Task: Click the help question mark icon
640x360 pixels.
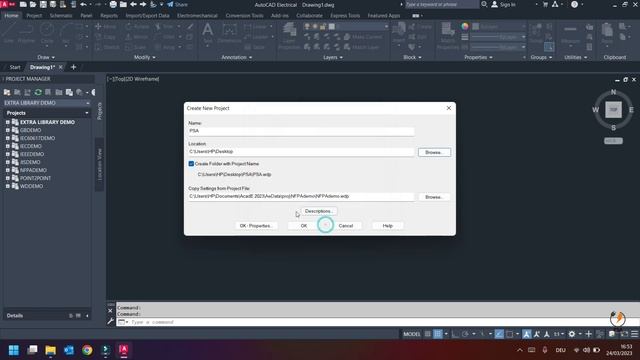Action: (574, 4)
